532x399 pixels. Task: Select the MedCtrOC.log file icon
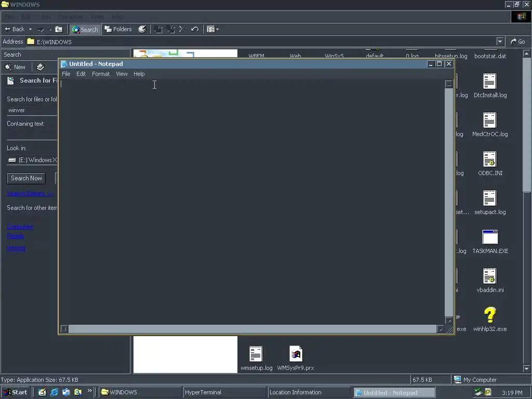pos(490,121)
